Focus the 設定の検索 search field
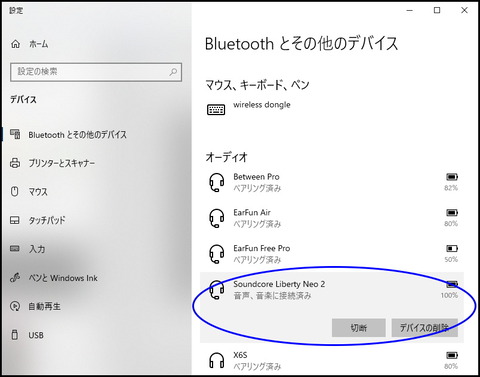The width and height of the screenshot is (480, 377). click(x=96, y=72)
